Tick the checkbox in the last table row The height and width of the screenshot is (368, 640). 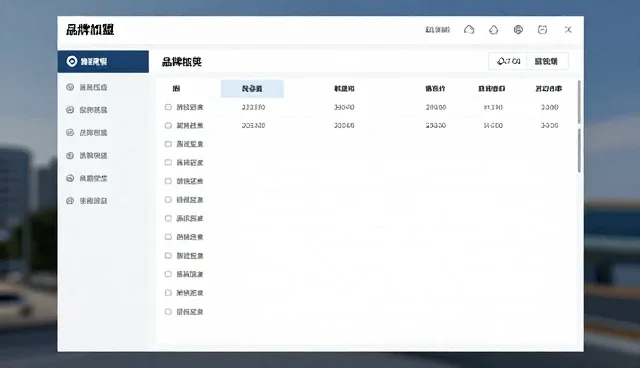point(168,312)
